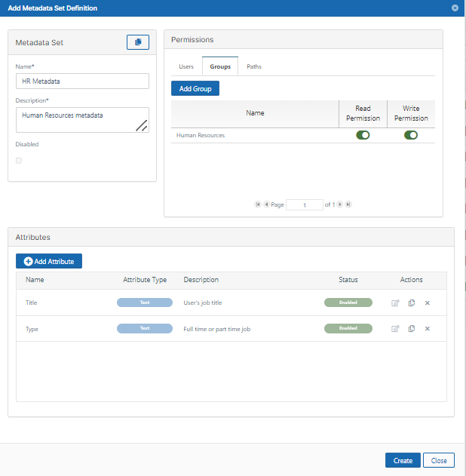The width and height of the screenshot is (466, 476).
Task: Toggle Write Permission for Human Resources
Action: (411, 135)
